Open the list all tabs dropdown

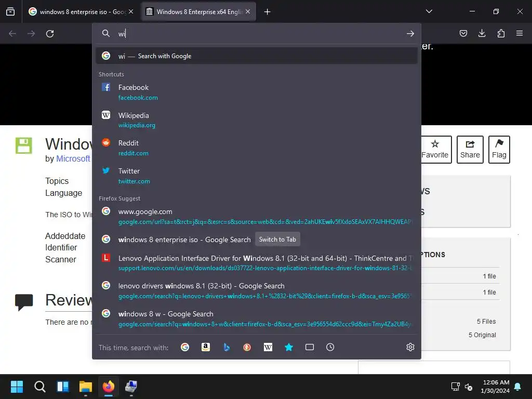429,11
